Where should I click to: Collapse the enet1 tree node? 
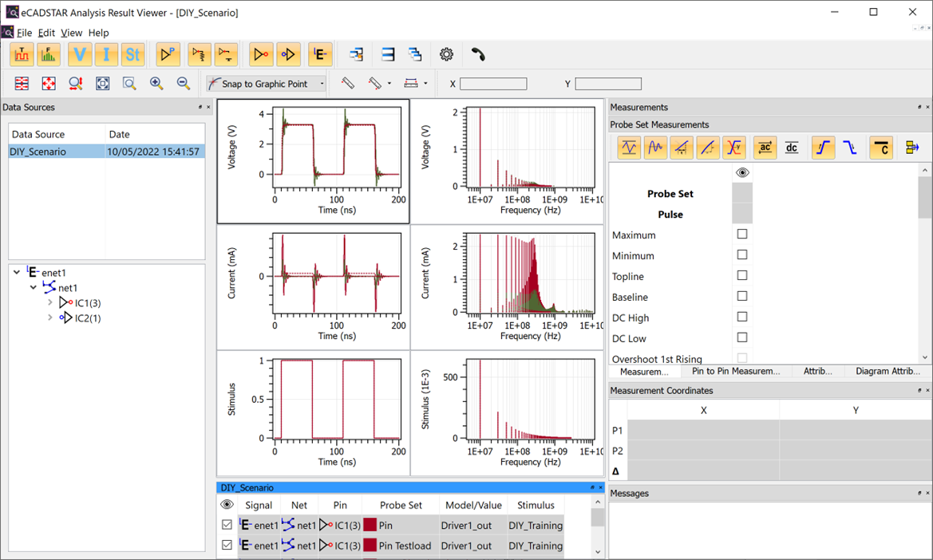click(x=17, y=273)
